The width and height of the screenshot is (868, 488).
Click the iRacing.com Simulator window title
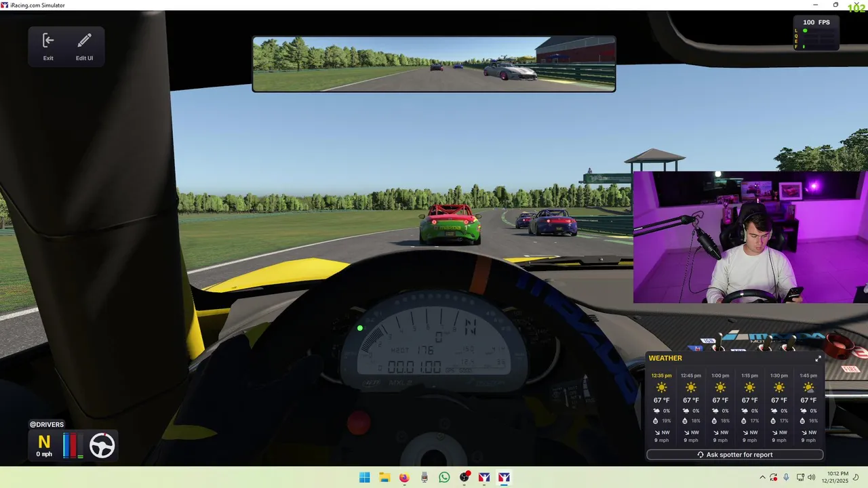coord(38,5)
